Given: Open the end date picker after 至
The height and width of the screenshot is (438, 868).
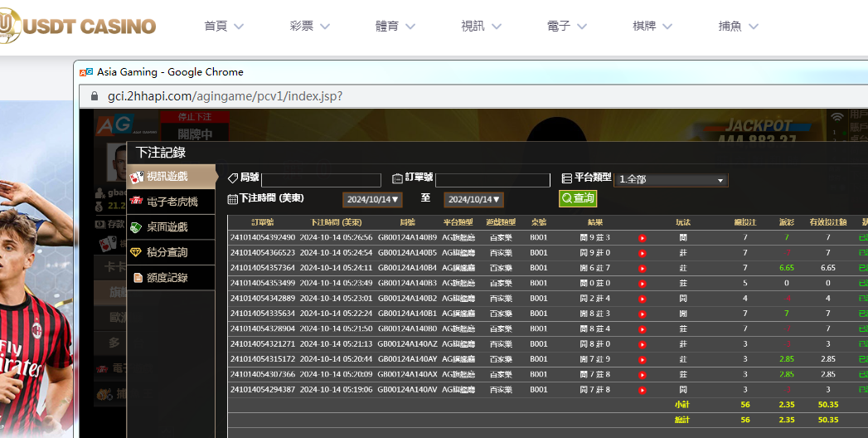Looking at the screenshot, I should point(473,200).
